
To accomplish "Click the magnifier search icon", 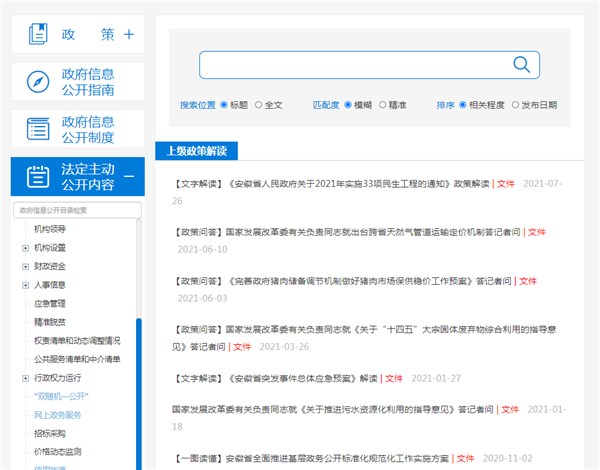I will point(521,65).
